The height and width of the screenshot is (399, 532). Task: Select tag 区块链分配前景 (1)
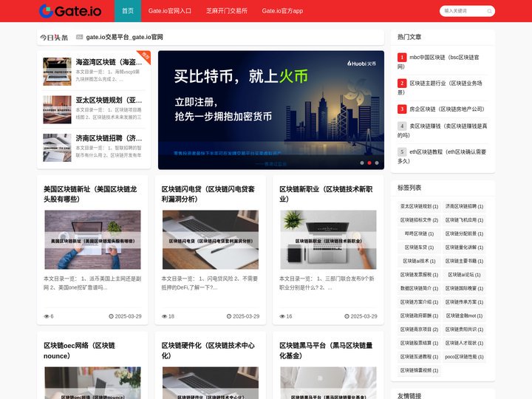[x=464, y=233]
